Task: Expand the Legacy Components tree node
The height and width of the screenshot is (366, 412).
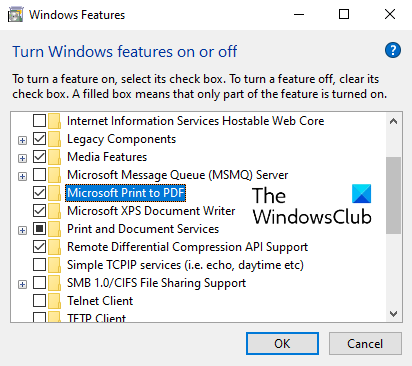Action: click(22, 140)
